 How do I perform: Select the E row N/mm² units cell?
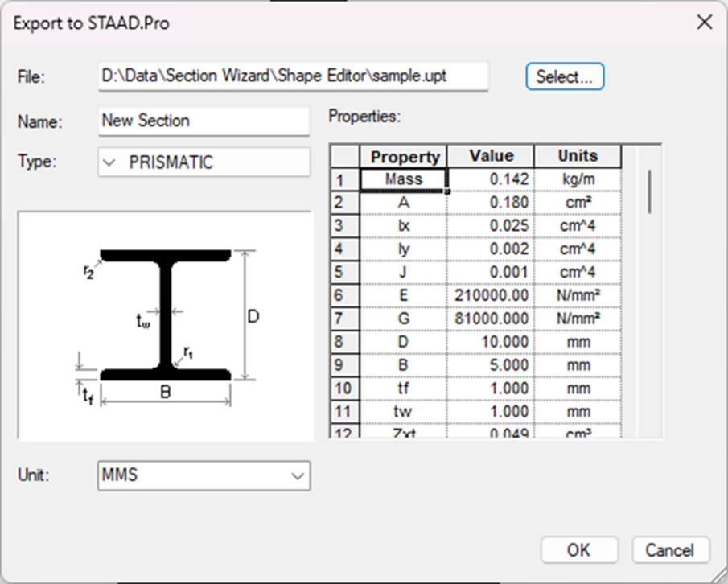(578, 295)
